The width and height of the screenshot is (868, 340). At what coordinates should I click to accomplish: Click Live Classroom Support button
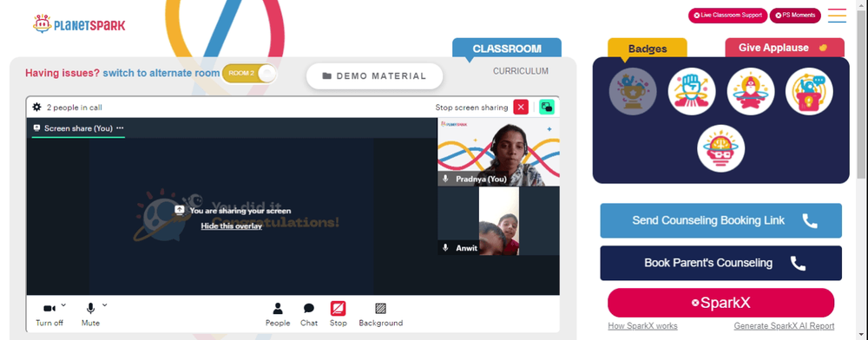pos(727,16)
